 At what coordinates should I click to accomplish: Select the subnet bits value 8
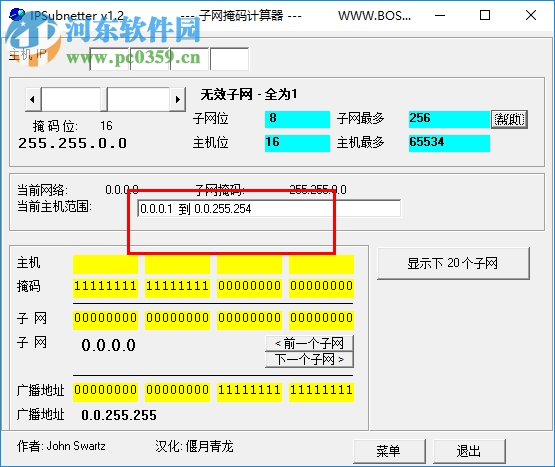coord(297,119)
